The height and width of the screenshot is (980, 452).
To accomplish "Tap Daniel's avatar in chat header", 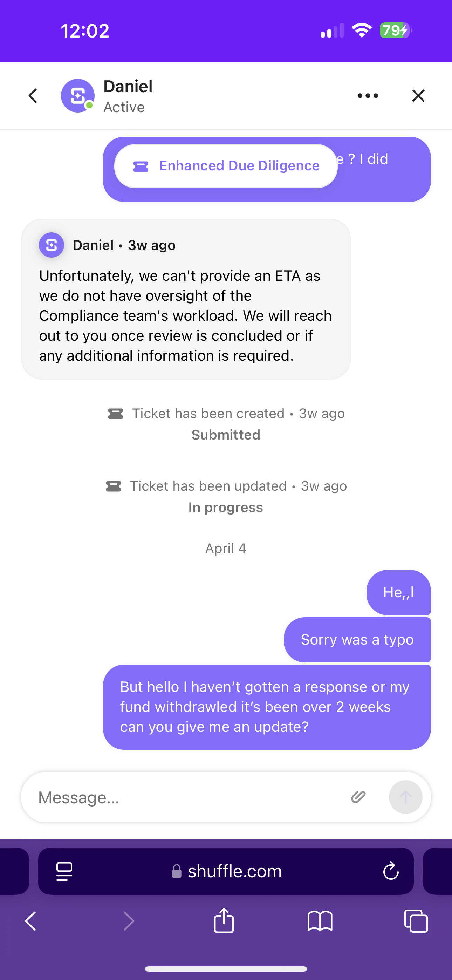I will (78, 96).
